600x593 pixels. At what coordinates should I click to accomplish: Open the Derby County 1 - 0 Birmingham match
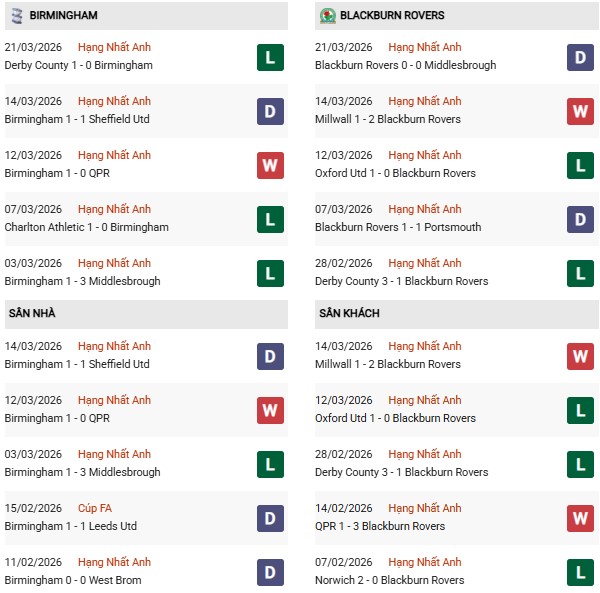coord(78,65)
